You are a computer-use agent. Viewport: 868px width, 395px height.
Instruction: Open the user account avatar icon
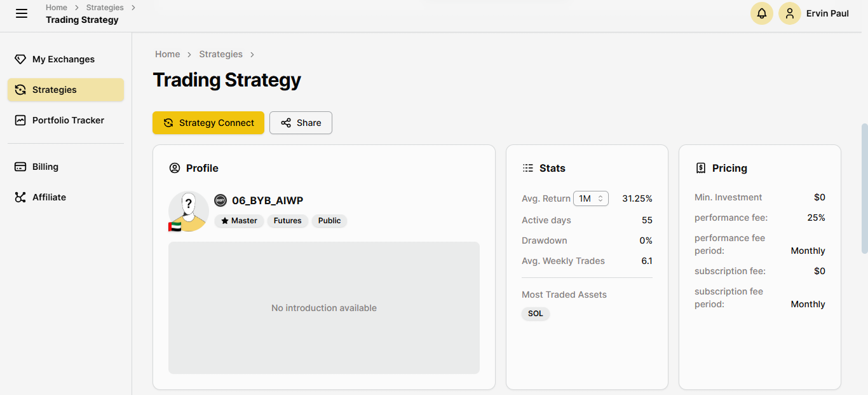(x=789, y=13)
